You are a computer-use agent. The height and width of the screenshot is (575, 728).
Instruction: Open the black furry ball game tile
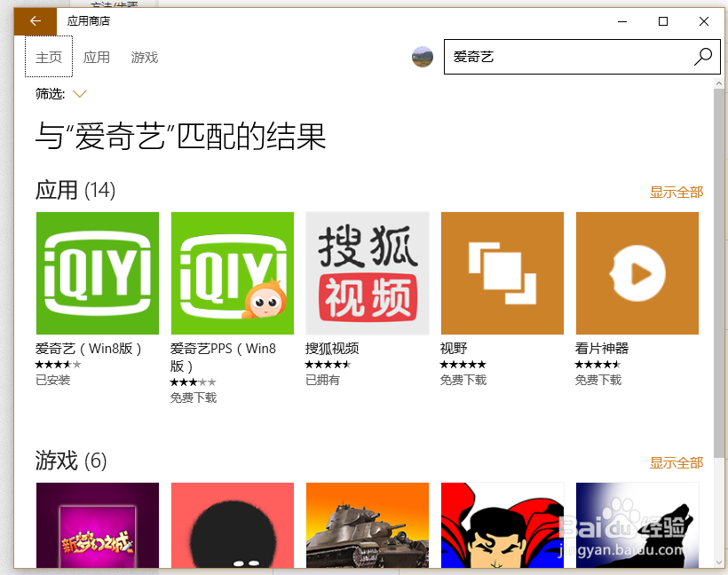click(232, 525)
